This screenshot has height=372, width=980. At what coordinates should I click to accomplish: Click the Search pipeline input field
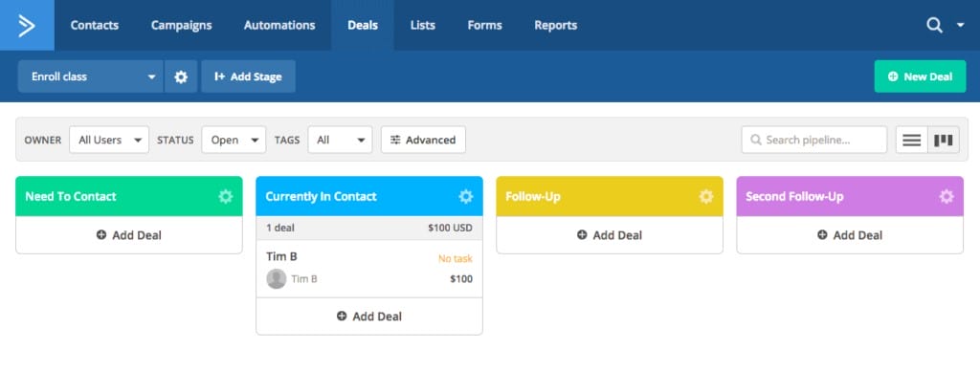(x=813, y=140)
